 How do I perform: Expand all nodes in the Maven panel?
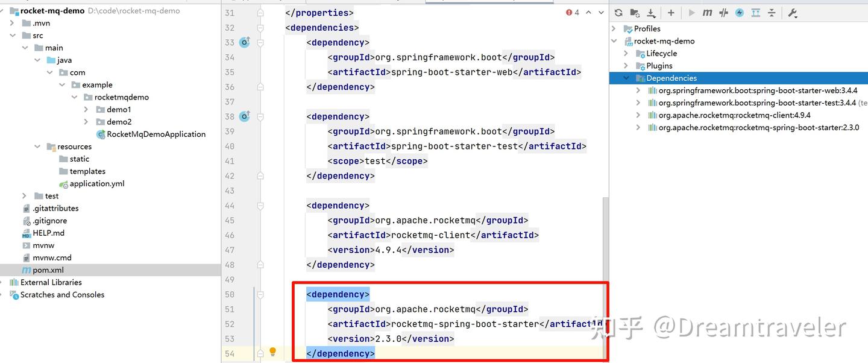click(x=755, y=12)
